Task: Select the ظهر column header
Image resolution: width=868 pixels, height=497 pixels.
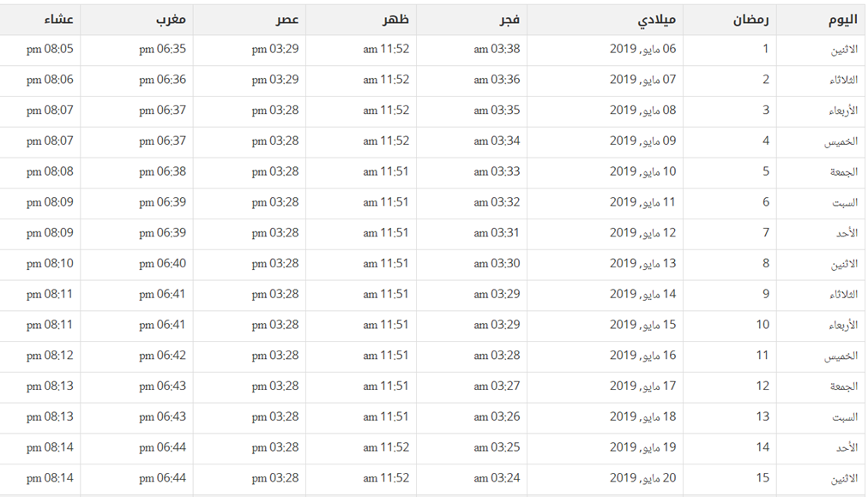Action: click(x=397, y=20)
